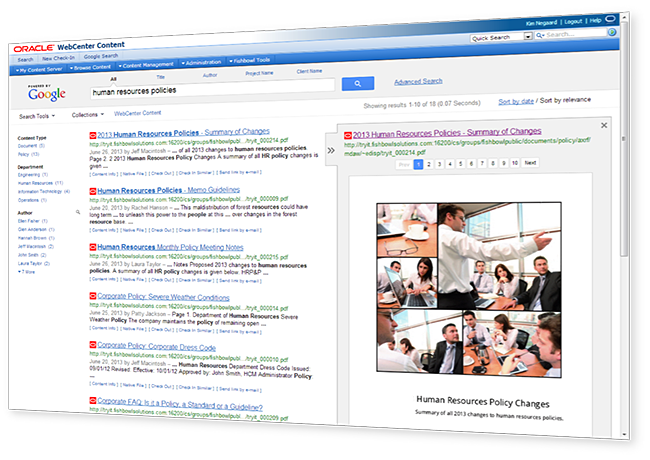Filter by author Laura Taylor

(34, 263)
